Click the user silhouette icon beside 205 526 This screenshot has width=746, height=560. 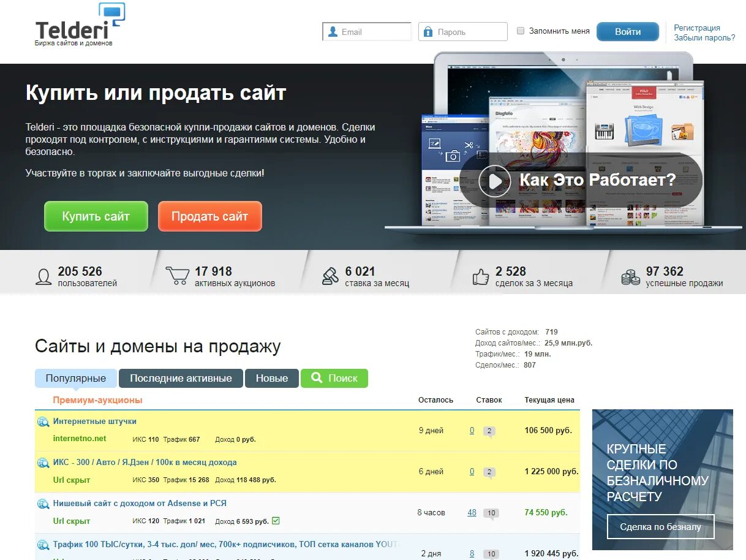(x=43, y=277)
